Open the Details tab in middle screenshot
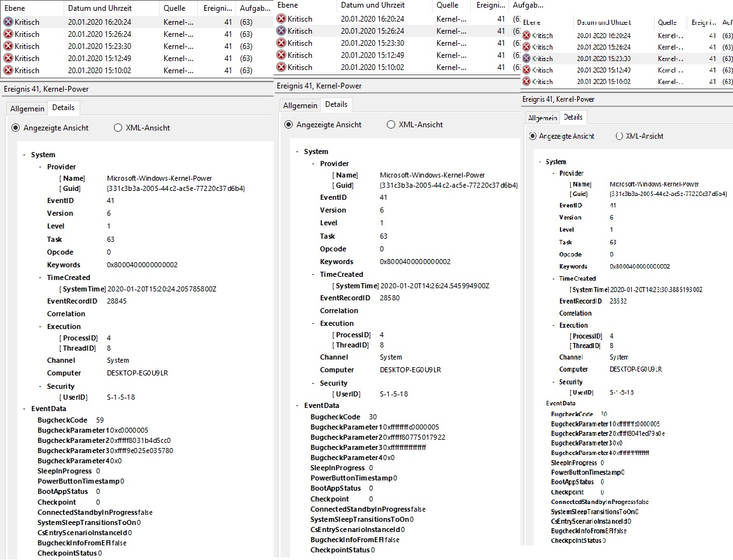 [337, 104]
